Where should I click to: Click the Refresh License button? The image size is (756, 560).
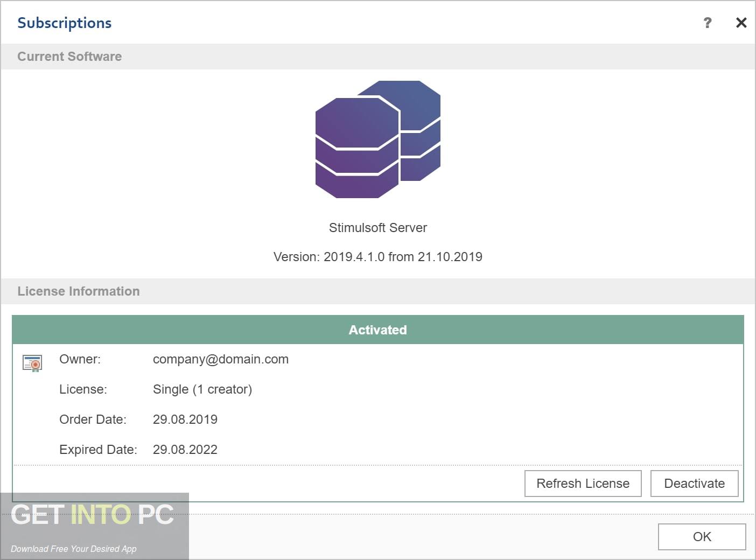(x=583, y=484)
